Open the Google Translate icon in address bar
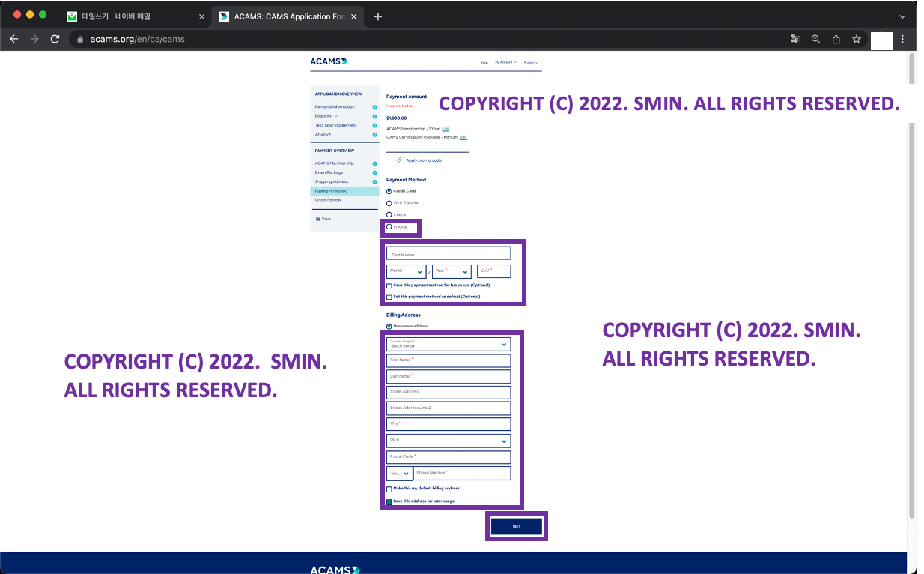 coord(795,39)
